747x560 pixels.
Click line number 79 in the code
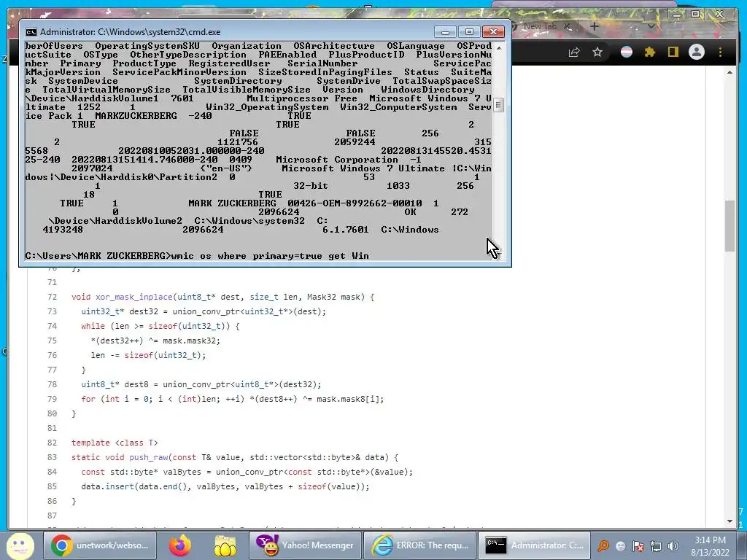(52, 399)
